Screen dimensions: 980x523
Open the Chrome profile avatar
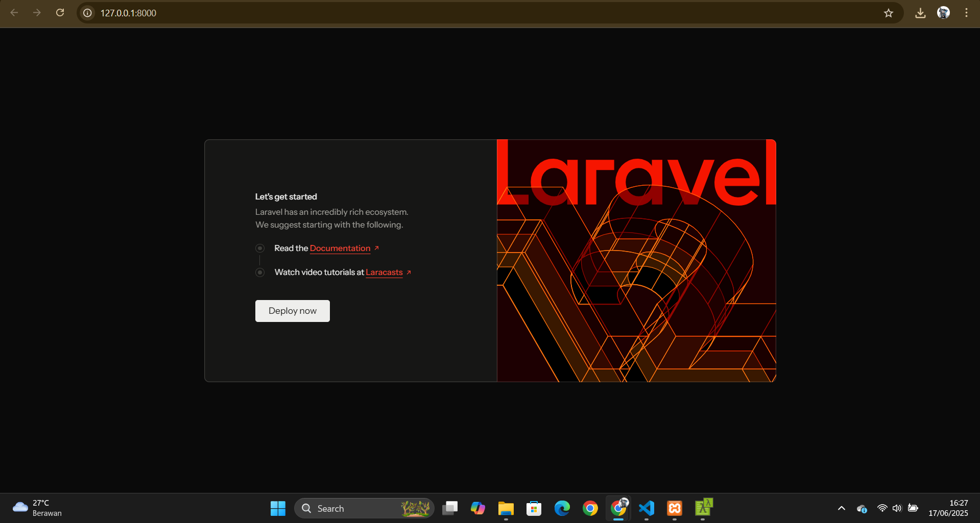[943, 13]
